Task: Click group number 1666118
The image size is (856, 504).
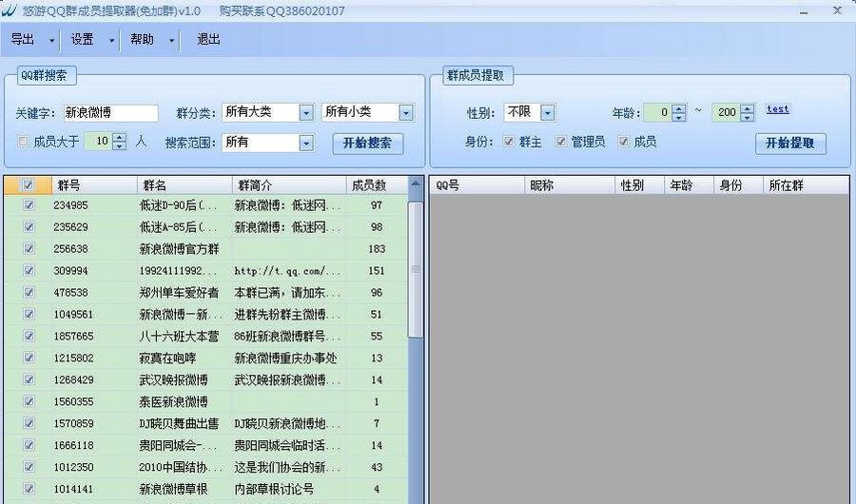Action: (x=73, y=446)
